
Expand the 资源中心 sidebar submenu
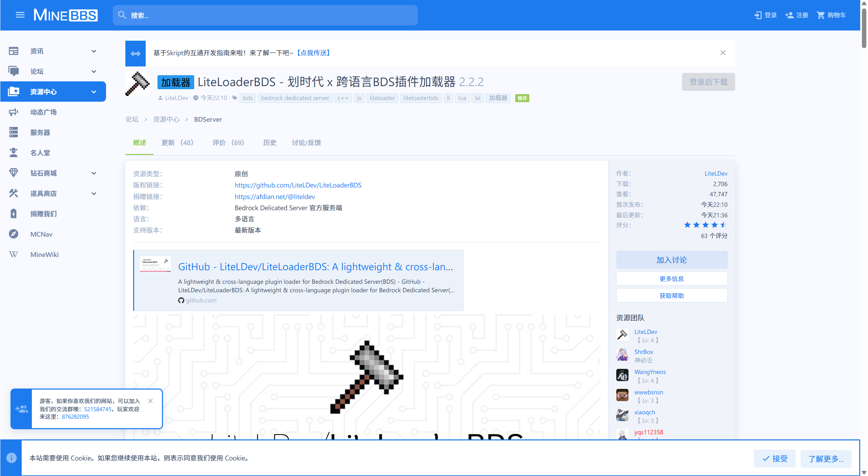(94, 92)
